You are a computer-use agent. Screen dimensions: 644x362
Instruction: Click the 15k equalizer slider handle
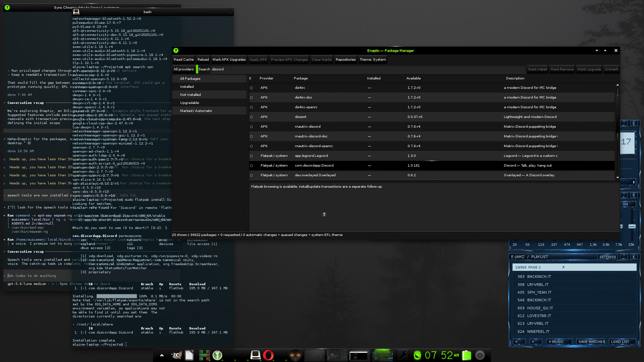632,227
